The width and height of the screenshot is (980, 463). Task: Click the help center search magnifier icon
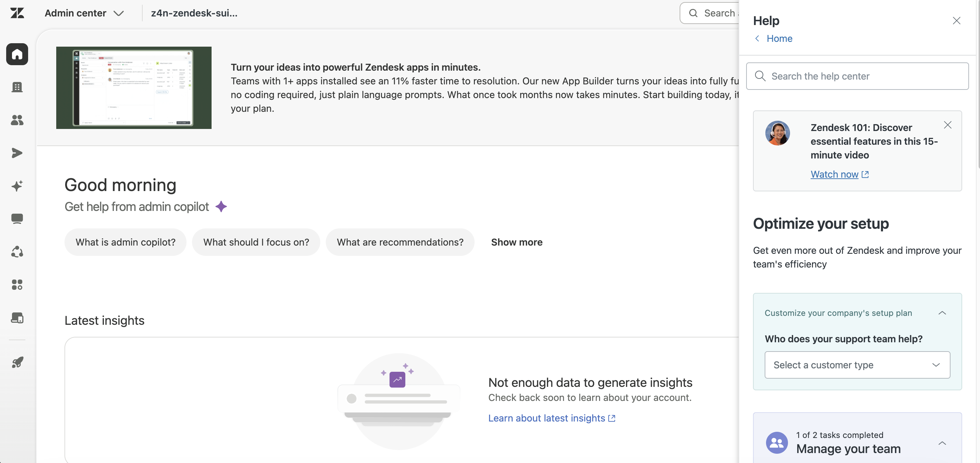(x=760, y=76)
